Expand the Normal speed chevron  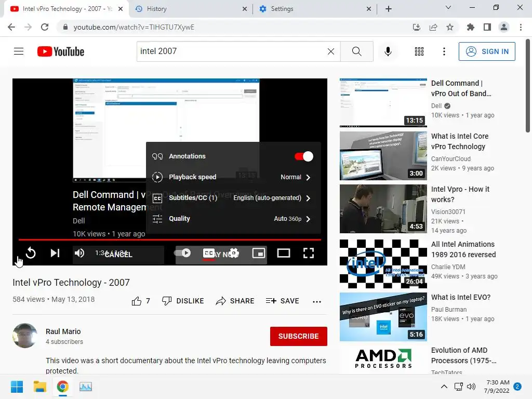pyautogui.click(x=308, y=177)
